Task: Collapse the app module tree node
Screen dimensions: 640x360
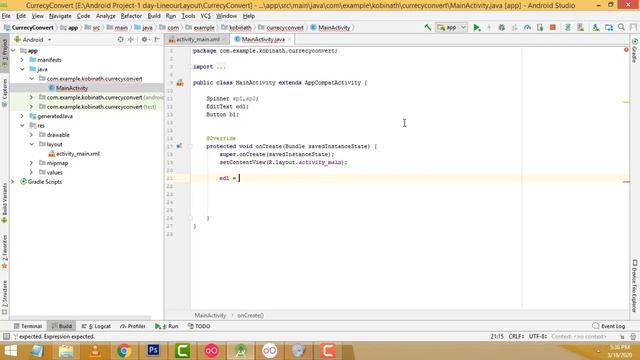Action: (x=13, y=51)
